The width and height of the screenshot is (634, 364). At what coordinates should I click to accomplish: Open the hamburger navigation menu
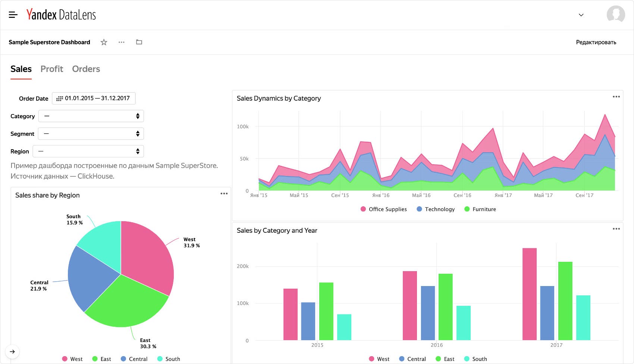(x=13, y=15)
